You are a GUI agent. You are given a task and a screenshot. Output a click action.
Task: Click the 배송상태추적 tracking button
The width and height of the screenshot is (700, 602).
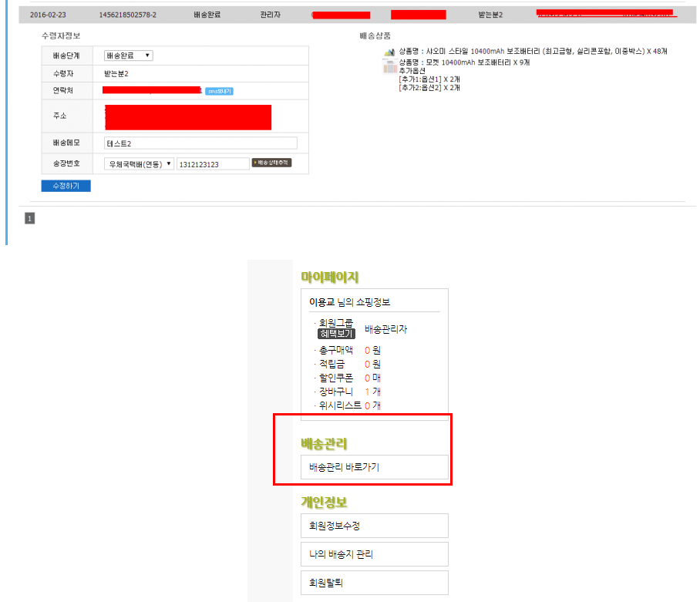pyautogui.click(x=271, y=163)
